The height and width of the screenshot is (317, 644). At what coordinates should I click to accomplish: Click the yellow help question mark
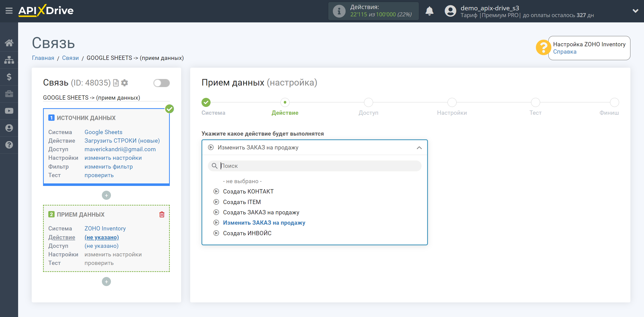click(x=543, y=48)
